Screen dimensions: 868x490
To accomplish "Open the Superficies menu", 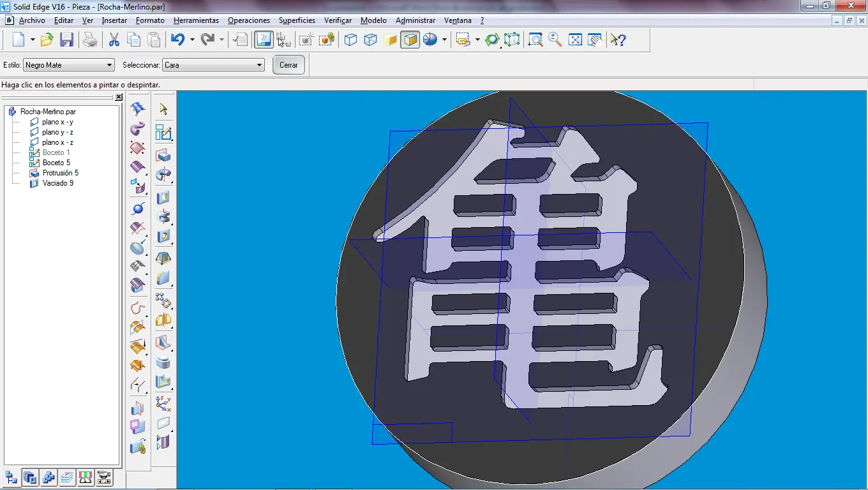I will [297, 20].
